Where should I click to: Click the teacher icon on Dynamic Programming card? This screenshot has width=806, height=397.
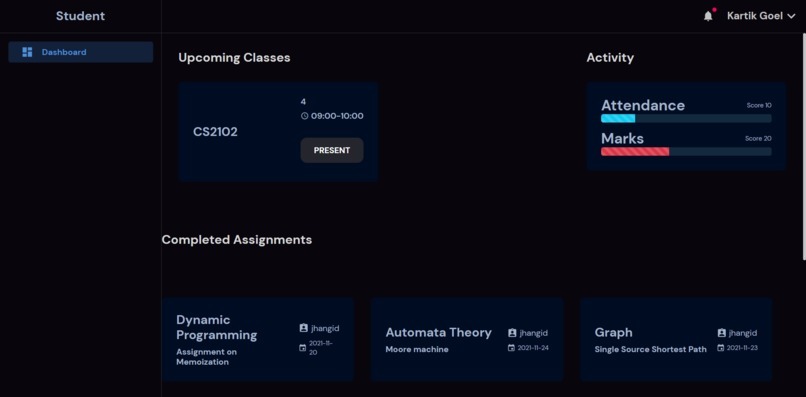click(x=303, y=328)
